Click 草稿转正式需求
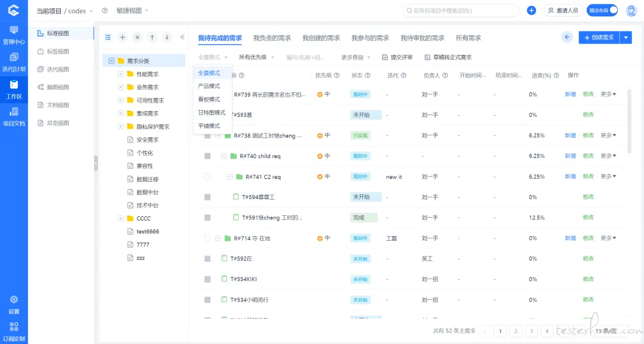The height and width of the screenshot is (344, 644). pyautogui.click(x=448, y=57)
